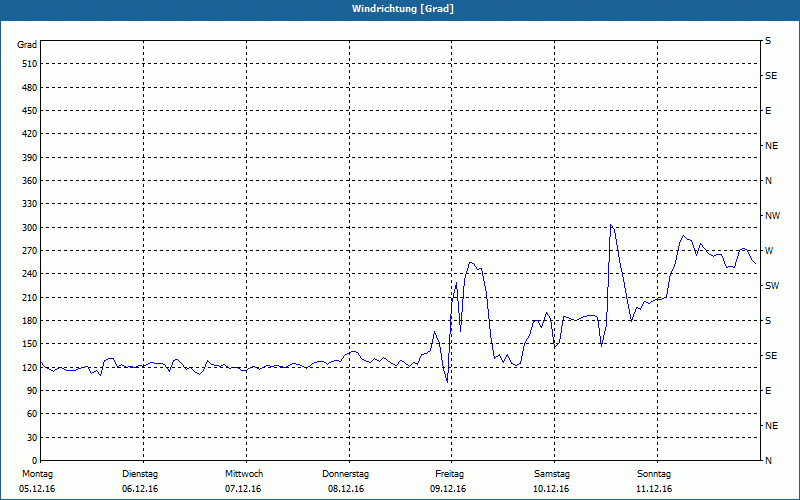Screen dimensions: 800x500
Task: Select the 420 y-axis value
Action: pos(30,134)
